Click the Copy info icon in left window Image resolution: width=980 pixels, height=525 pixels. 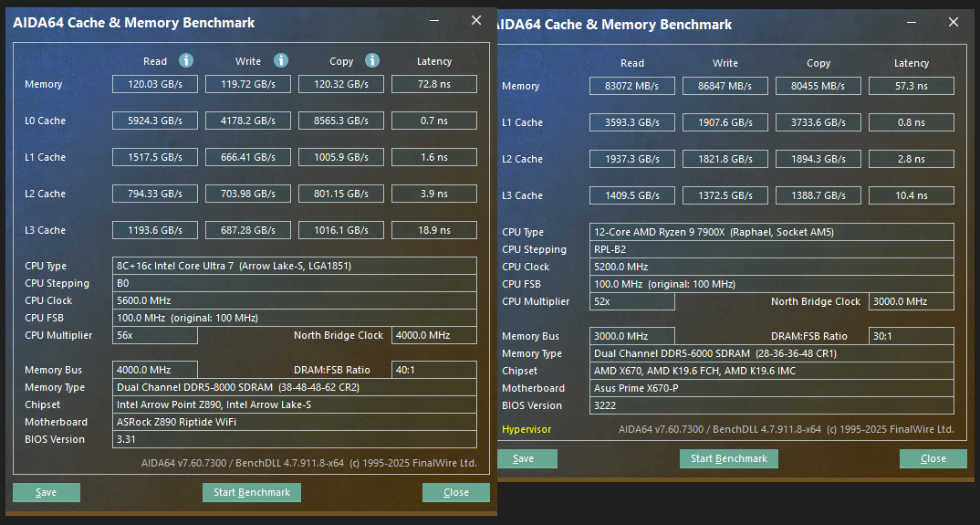(372, 60)
